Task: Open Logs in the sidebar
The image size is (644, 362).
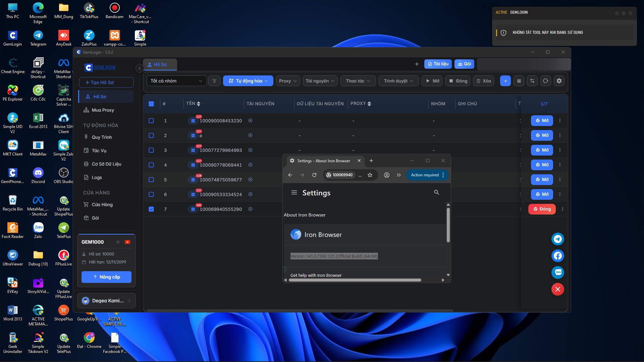Action: [x=106, y=177]
